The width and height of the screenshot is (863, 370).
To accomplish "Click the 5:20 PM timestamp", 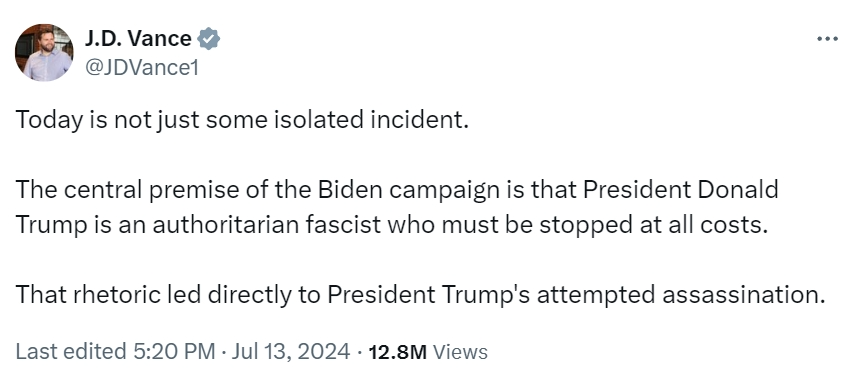I will click(x=174, y=351).
